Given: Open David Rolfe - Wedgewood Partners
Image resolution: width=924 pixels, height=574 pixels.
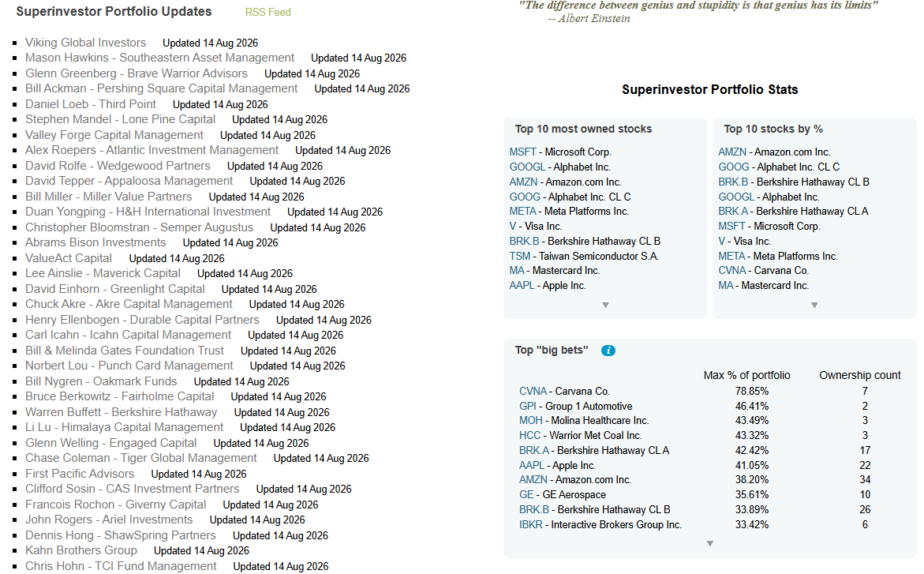Looking at the screenshot, I should [x=118, y=166].
